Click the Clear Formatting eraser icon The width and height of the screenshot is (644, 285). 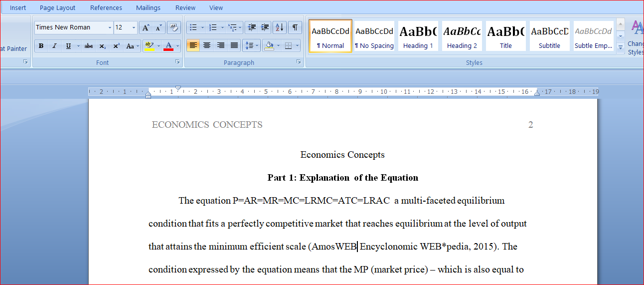pos(173,27)
